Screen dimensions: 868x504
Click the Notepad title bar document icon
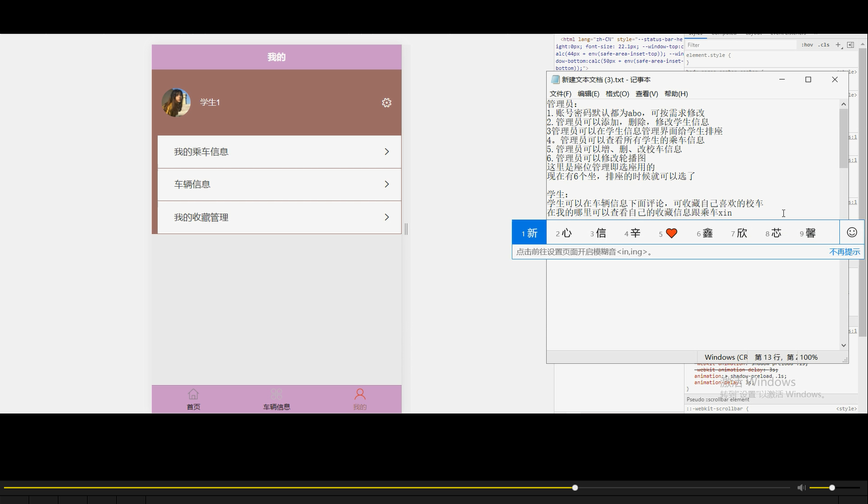coord(555,80)
